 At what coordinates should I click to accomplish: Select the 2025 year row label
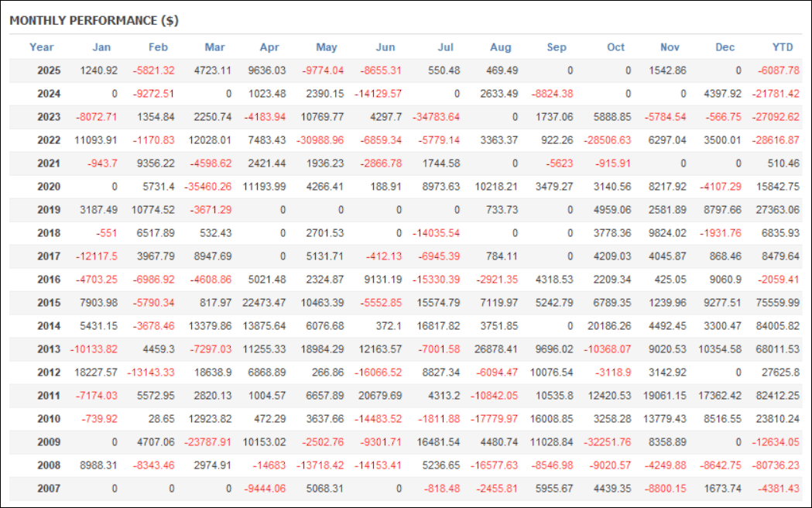(x=49, y=70)
